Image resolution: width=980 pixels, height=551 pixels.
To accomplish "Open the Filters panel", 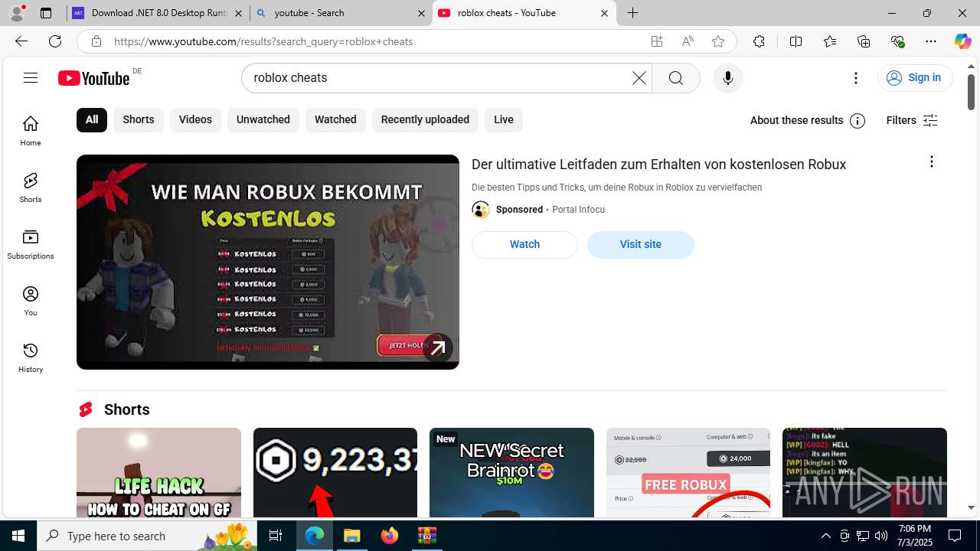I will coord(912,121).
